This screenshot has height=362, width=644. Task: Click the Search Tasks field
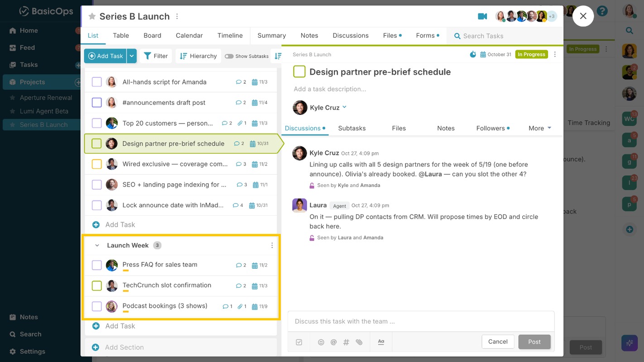[x=505, y=36]
